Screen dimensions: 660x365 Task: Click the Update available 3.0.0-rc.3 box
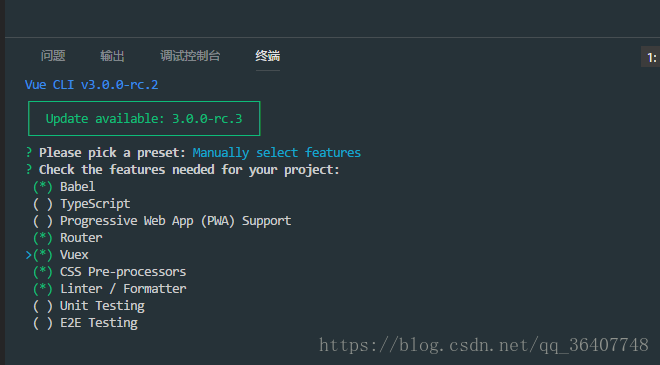pos(144,118)
